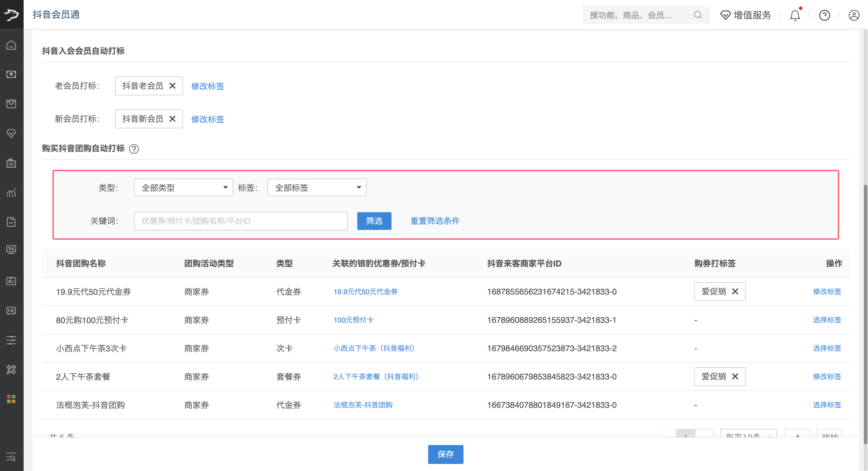Open linked coupon 19.9元代50元代金券
This screenshot has height=471, width=868.
(365, 292)
